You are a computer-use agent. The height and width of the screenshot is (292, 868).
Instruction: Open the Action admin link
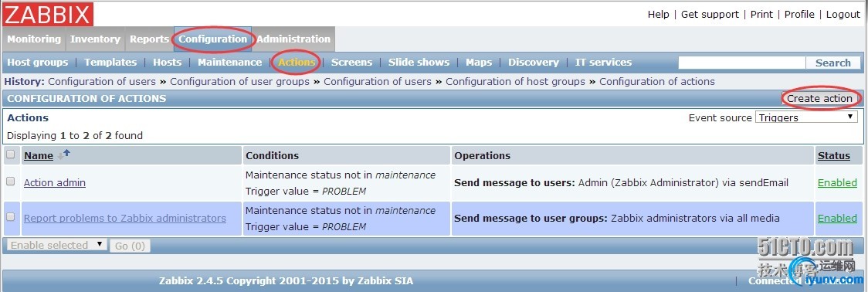tap(55, 182)
